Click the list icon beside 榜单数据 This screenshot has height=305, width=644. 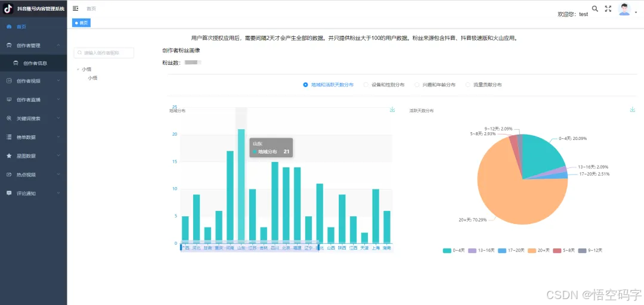(x=9, y=137)
